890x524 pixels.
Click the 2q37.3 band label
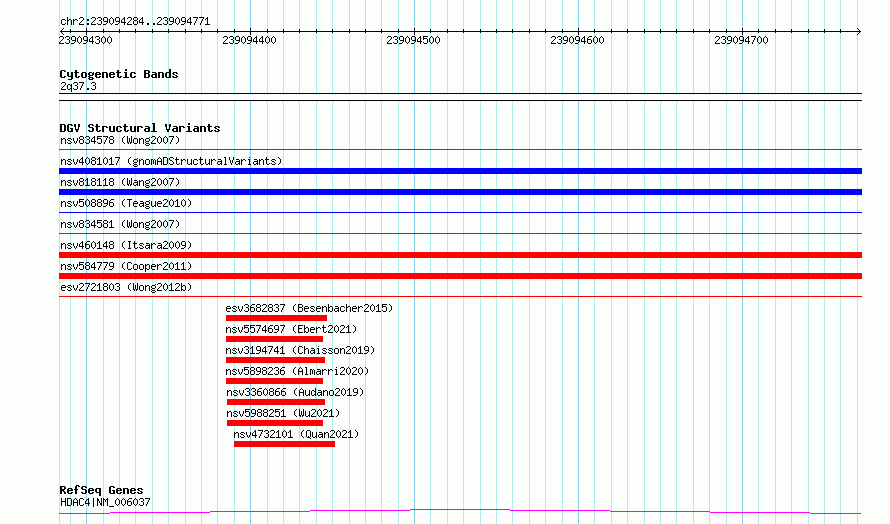[x=78, y=86]
